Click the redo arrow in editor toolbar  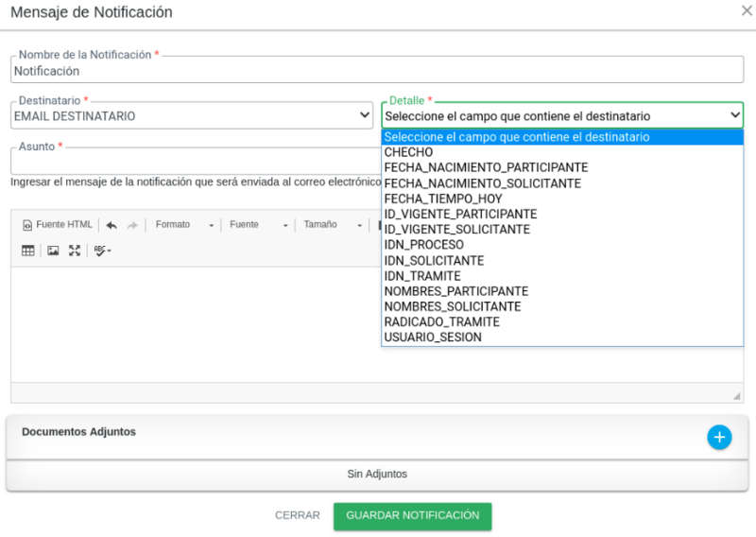click(132, 225)
